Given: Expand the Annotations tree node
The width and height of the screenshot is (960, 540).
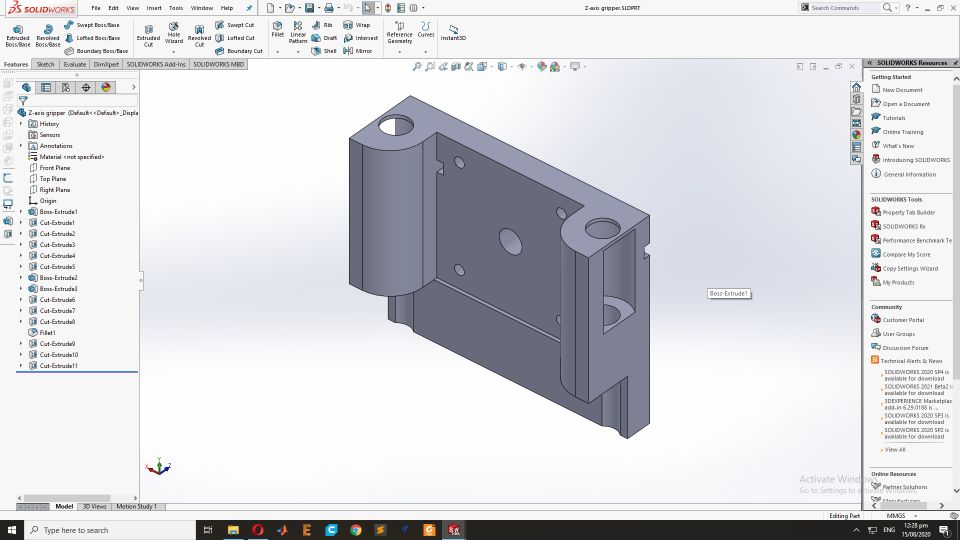Looking at the screenshot, I should (21, 146).
